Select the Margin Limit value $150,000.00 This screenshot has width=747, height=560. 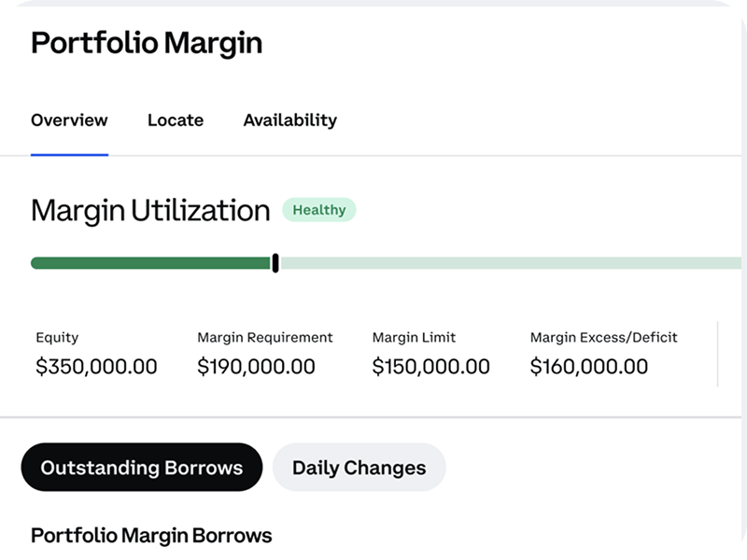431,366
